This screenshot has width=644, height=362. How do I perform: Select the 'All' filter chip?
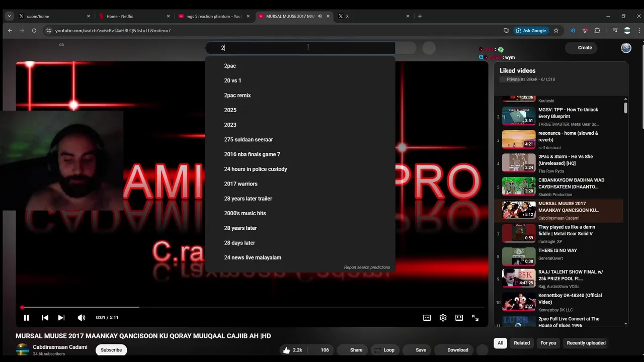click(x=500, y=343)
